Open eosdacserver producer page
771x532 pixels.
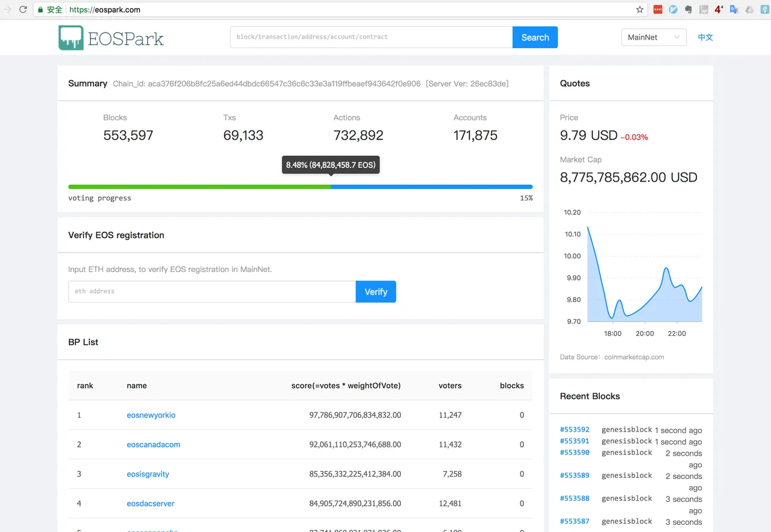[x=151, y=504]
